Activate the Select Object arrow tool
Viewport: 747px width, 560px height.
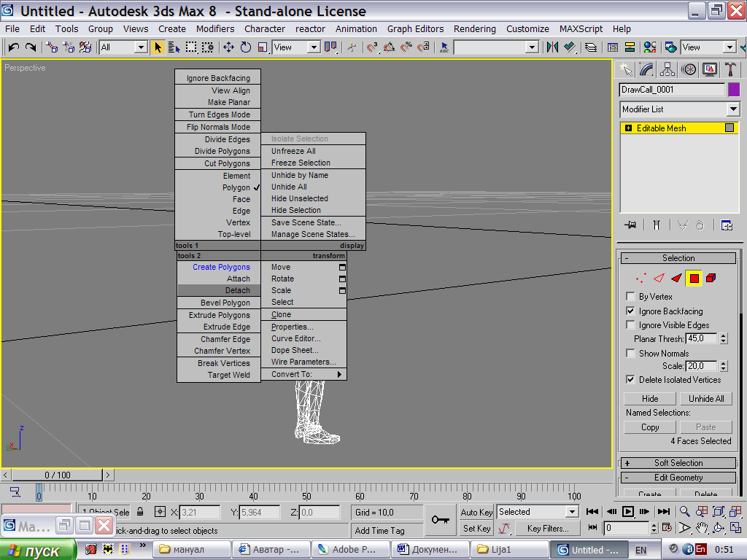158,47
